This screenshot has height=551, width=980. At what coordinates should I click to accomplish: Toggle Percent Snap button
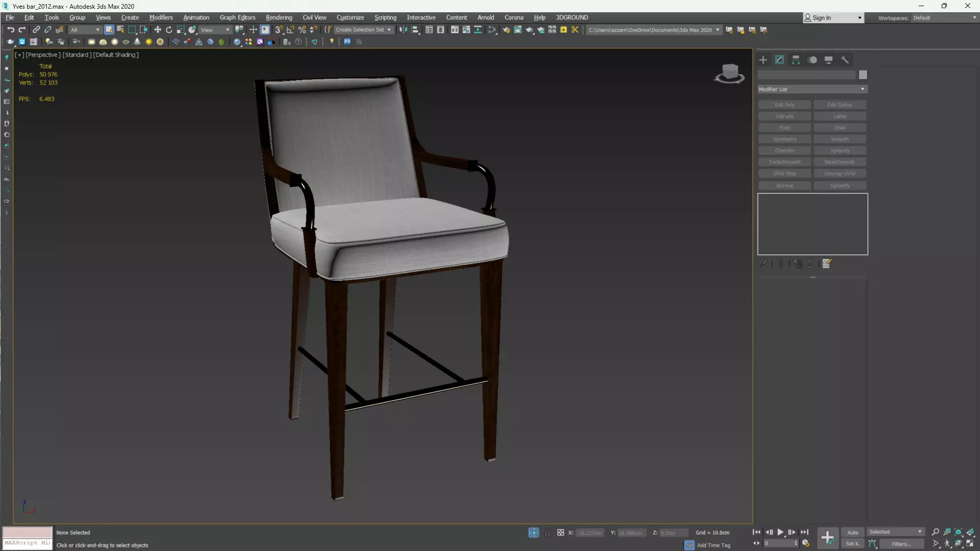tap(302, 30)
